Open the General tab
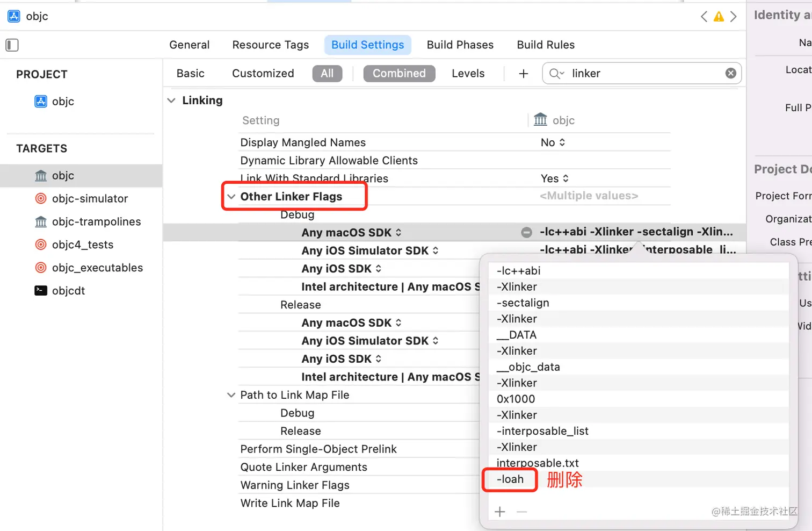812x531 pixels. pos(190,45)
